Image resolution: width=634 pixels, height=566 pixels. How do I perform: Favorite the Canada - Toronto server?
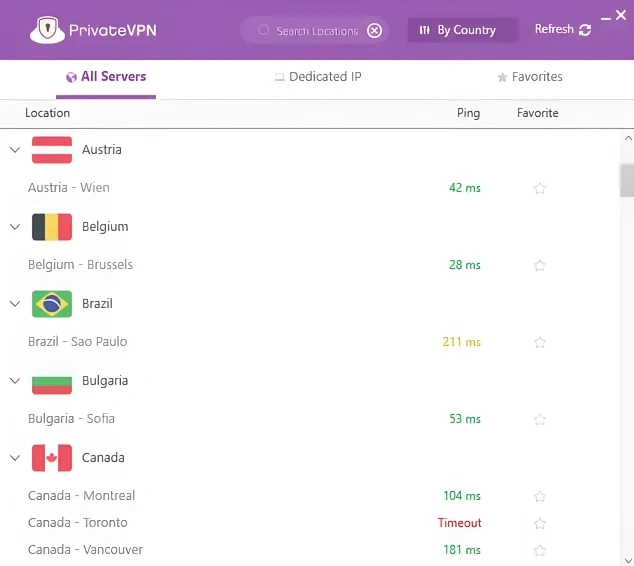540,523
